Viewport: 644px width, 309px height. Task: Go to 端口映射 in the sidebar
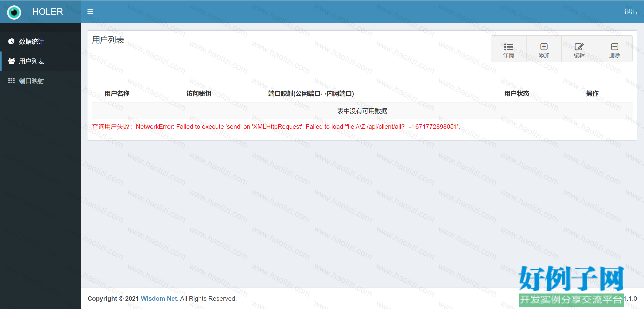[x=41, y=81]
